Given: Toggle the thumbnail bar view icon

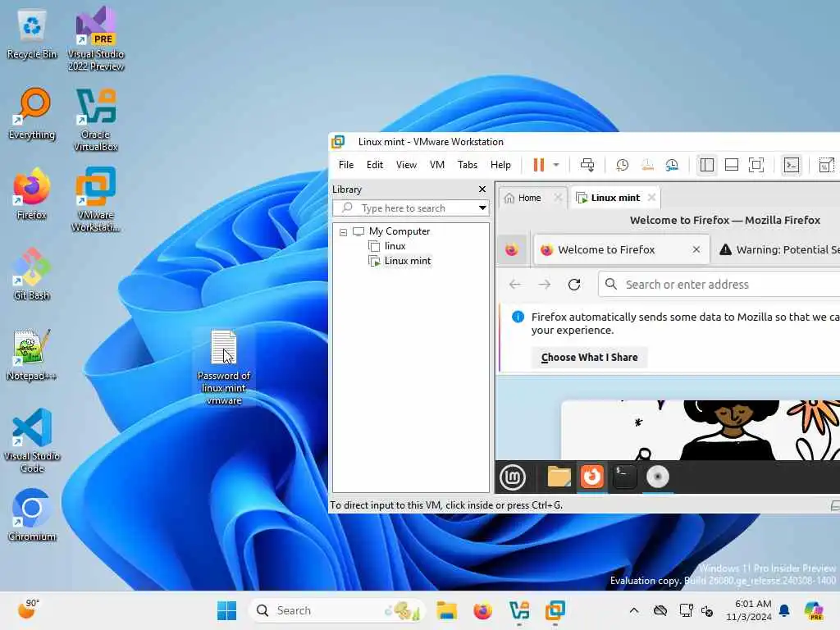Looking at the screenshot, I should pos(732,165).
